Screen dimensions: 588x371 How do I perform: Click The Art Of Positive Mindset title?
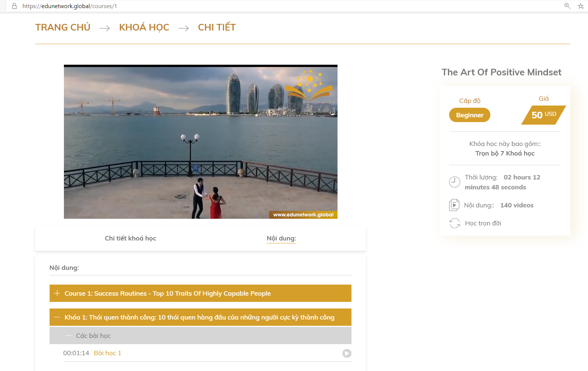click(501, 72)
